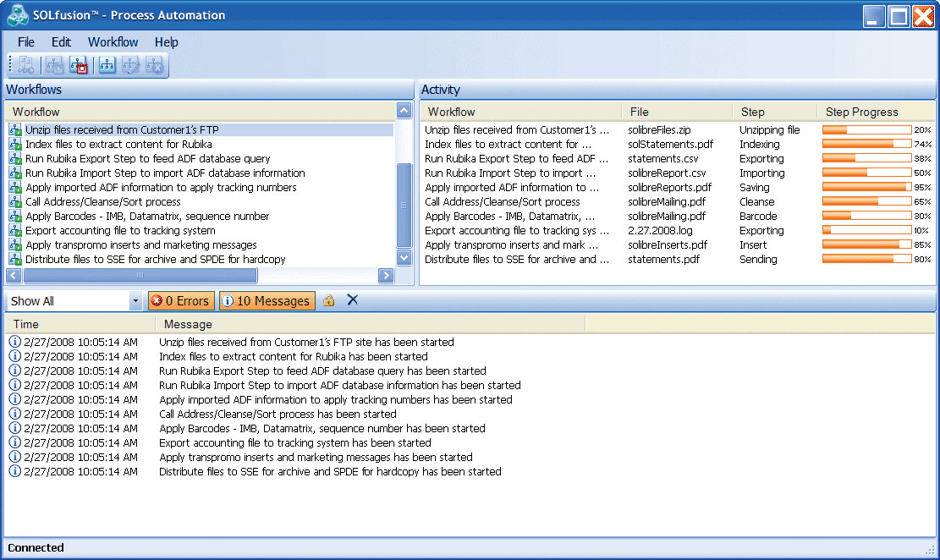Click workflow icon beside Distribute files to SSE
Screen dimensions: 940x560
pos(15,259)
